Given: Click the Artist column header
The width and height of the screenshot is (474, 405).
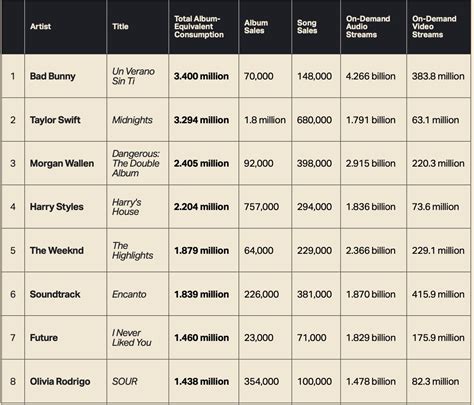Looking at the screenshot, I should click(x=40, y=26).
